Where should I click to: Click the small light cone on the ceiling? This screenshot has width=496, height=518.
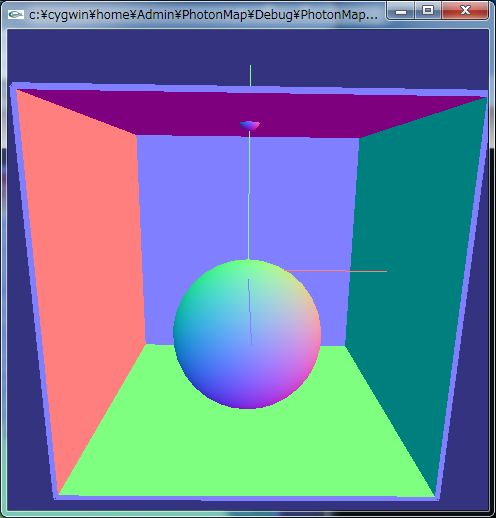pyautogui.click(x=249, y=125)
